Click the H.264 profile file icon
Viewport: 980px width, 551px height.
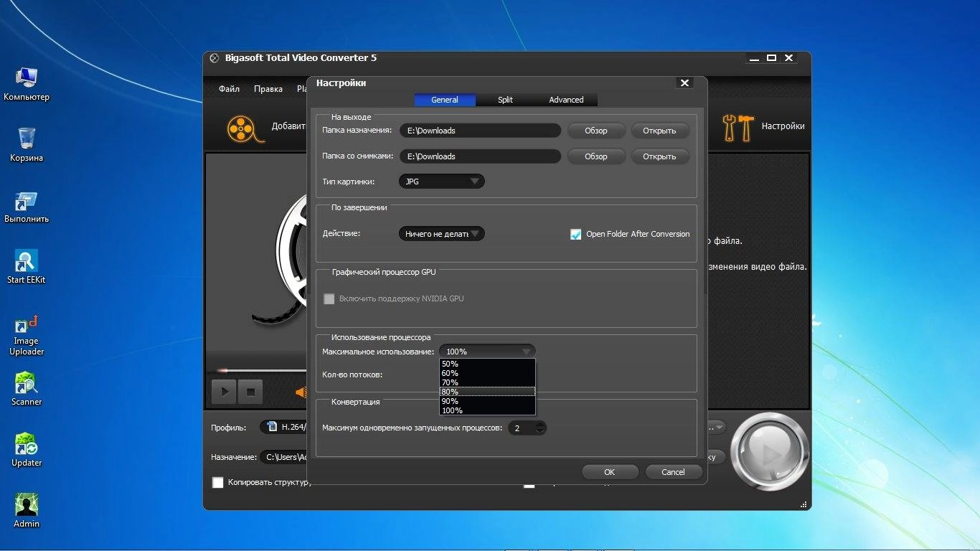[x=272, y=426]
